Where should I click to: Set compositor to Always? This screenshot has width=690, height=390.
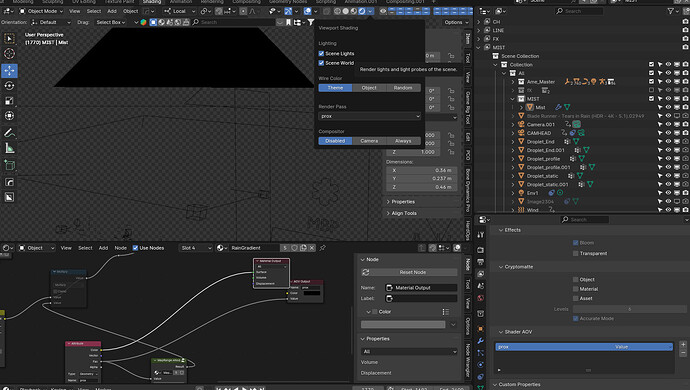pos(403,141)
